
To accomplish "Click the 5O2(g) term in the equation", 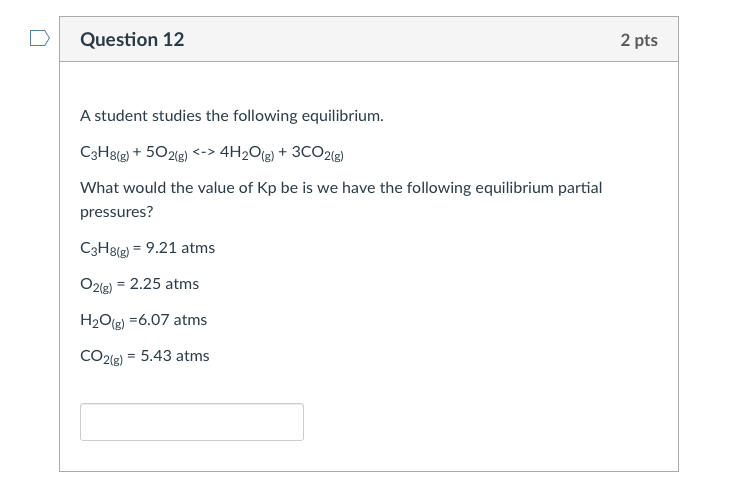I will [166, 153].
